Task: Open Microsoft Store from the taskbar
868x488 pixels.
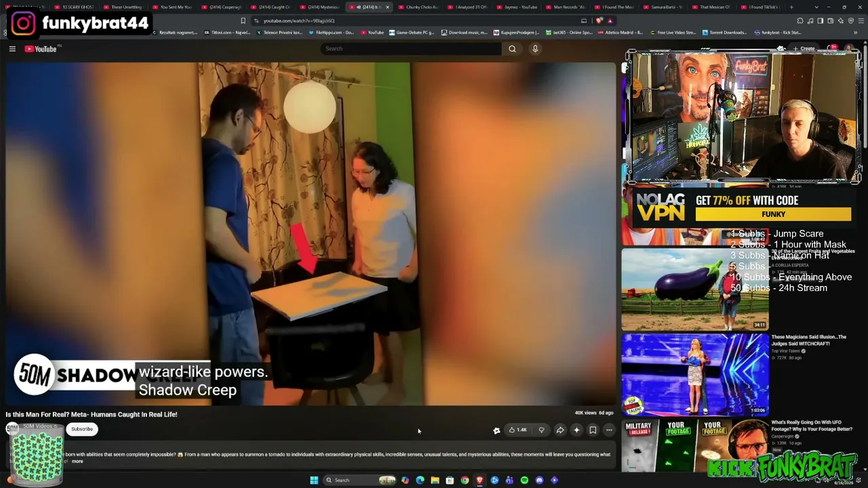Action: pos(450,481)
